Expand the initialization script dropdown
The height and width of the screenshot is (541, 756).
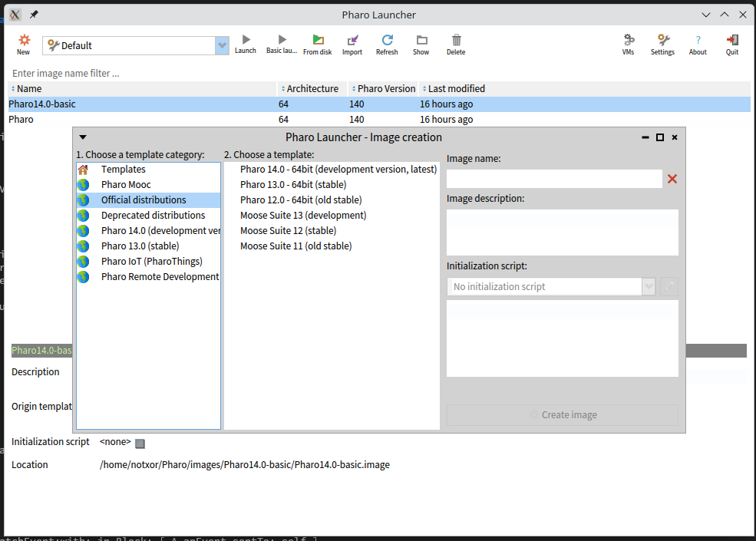[649, 286]
